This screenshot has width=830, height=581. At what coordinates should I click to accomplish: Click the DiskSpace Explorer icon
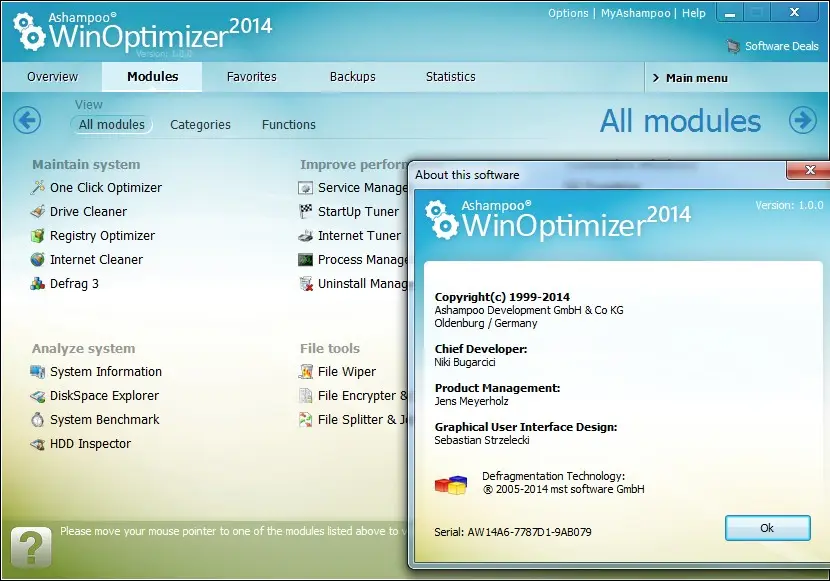pyautogui.click(x=38, y=396)
